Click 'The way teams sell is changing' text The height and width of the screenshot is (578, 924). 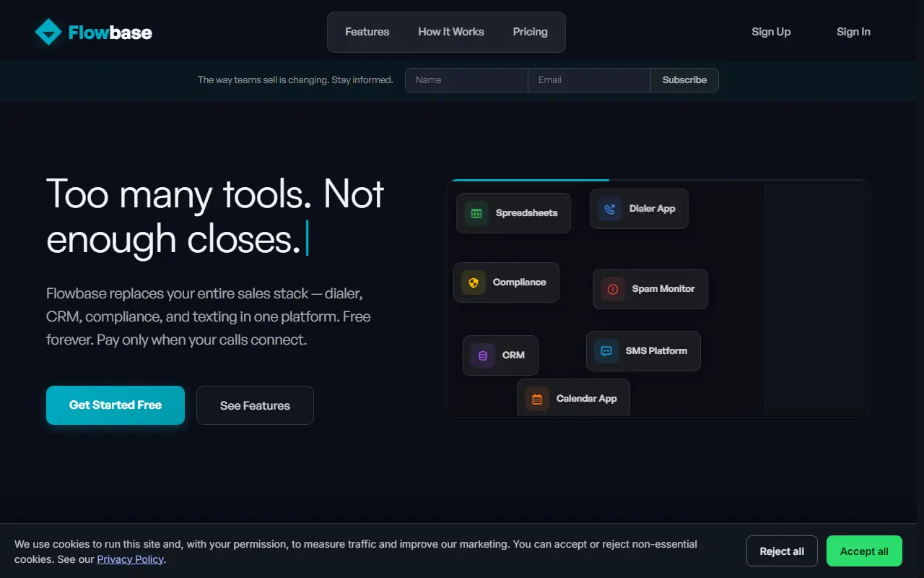[x=295, y=80]
